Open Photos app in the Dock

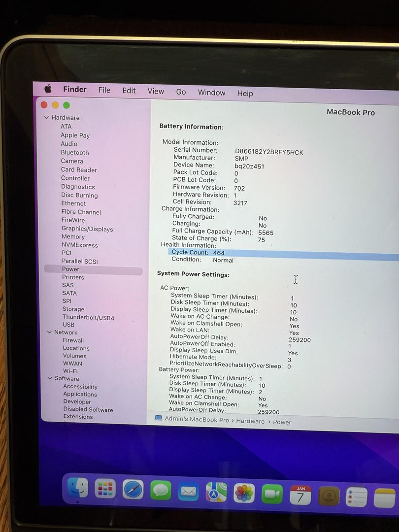tap(244, 493)
